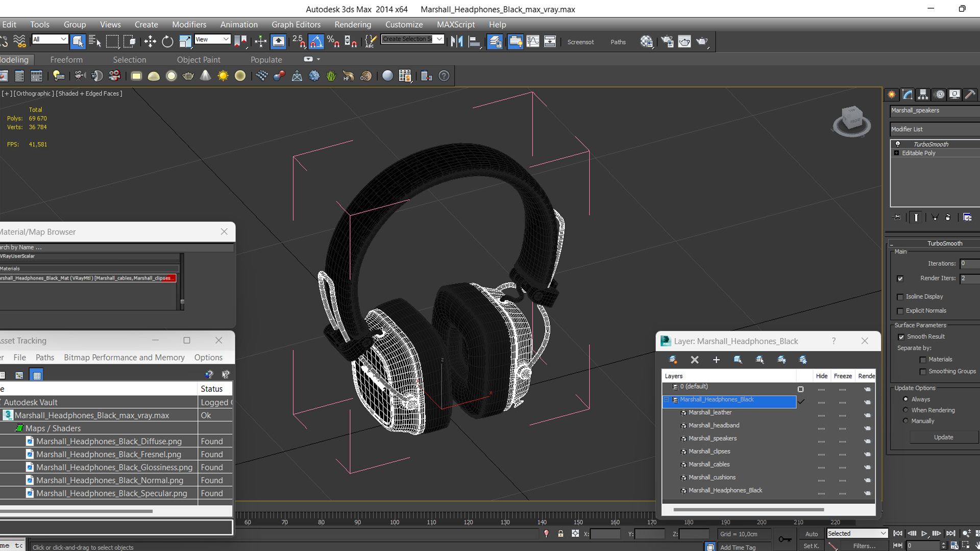This screenshot has height=551, width=980.
Task: Select the Manually update option
Action: tap(906, 421)
